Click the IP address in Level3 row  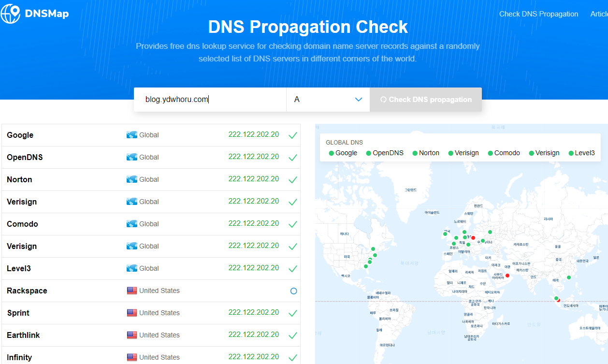click(254, 268)
